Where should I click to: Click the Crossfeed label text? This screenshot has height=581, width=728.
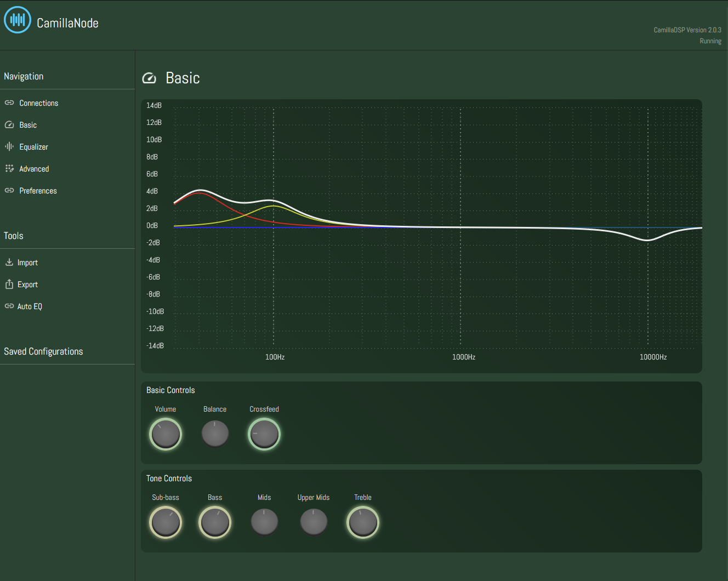[264, 409]
